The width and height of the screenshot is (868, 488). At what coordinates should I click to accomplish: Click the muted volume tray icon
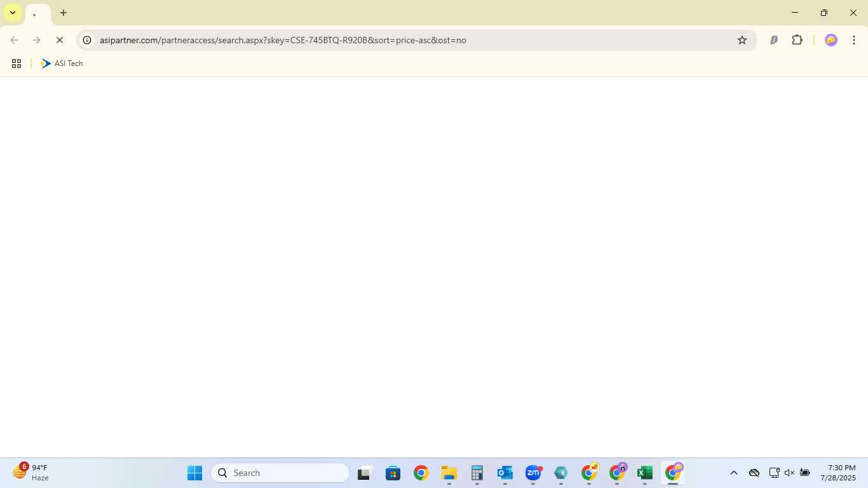point(789,473)
